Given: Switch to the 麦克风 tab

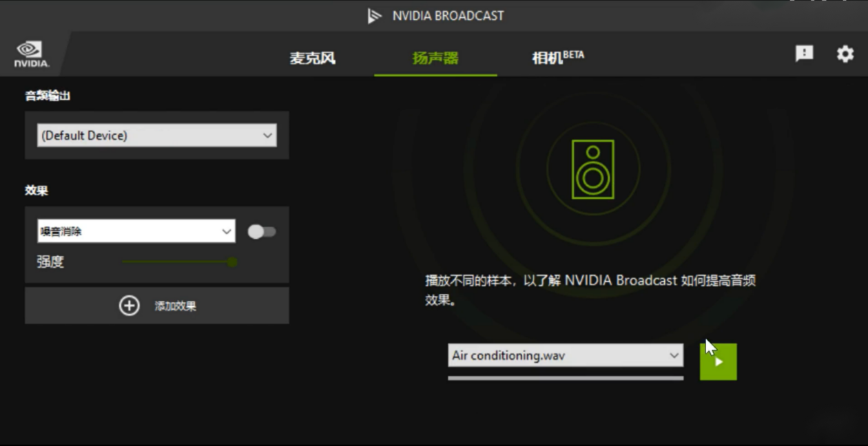Looking at the screenshot, I should 313,58.
